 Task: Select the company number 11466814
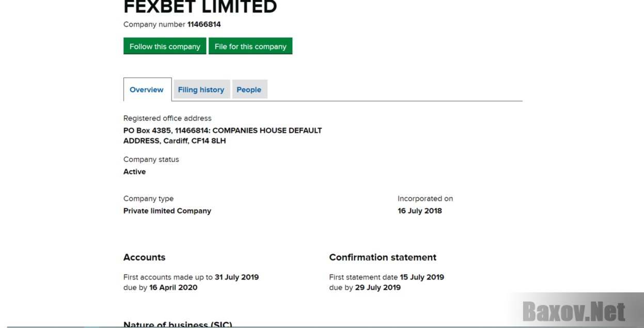pyautogui.click(x=204, y=24)
